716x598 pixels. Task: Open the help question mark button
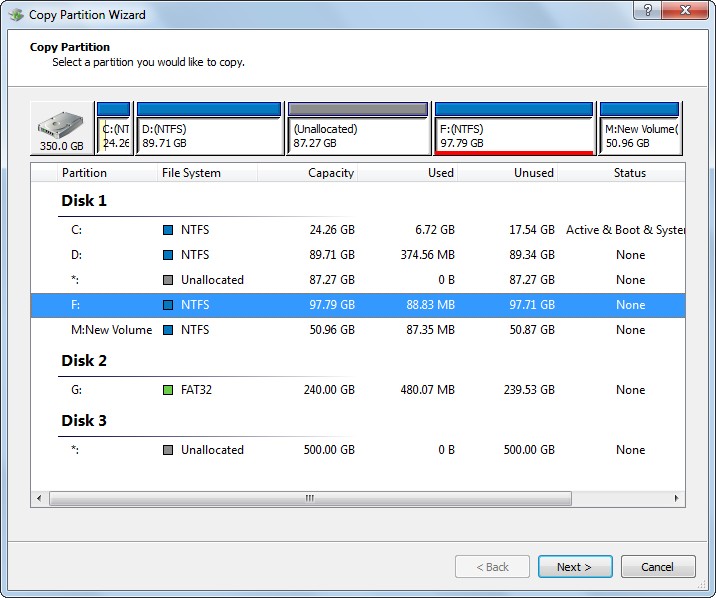647,10
